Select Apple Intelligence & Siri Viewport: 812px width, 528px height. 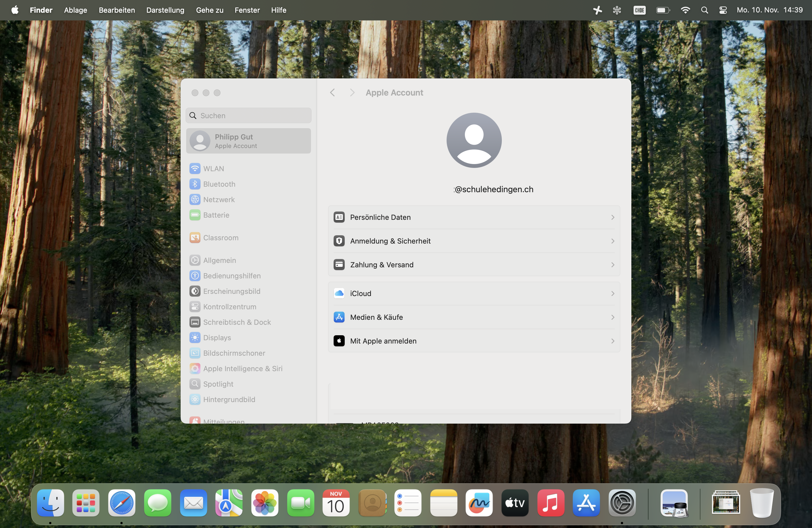click(x=242, y=368)
